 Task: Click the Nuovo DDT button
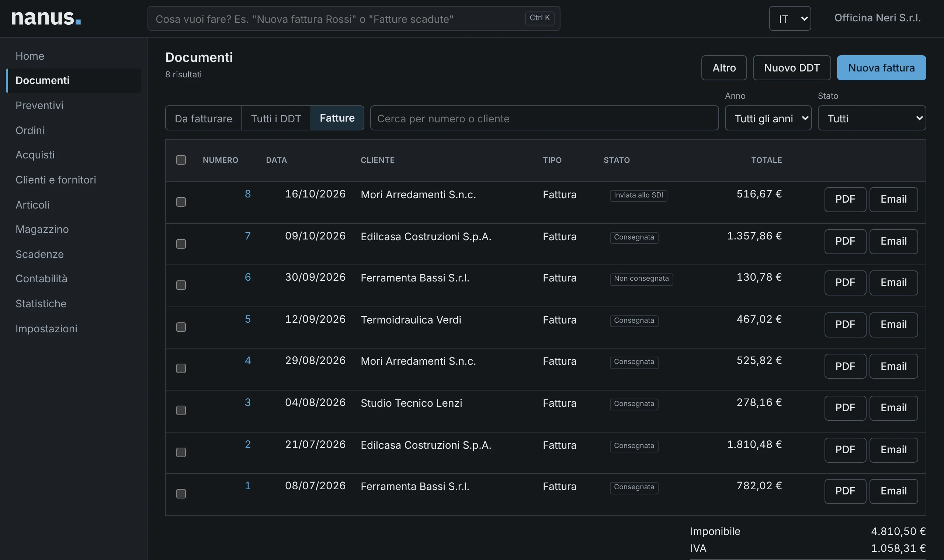(x=792, y=67)
